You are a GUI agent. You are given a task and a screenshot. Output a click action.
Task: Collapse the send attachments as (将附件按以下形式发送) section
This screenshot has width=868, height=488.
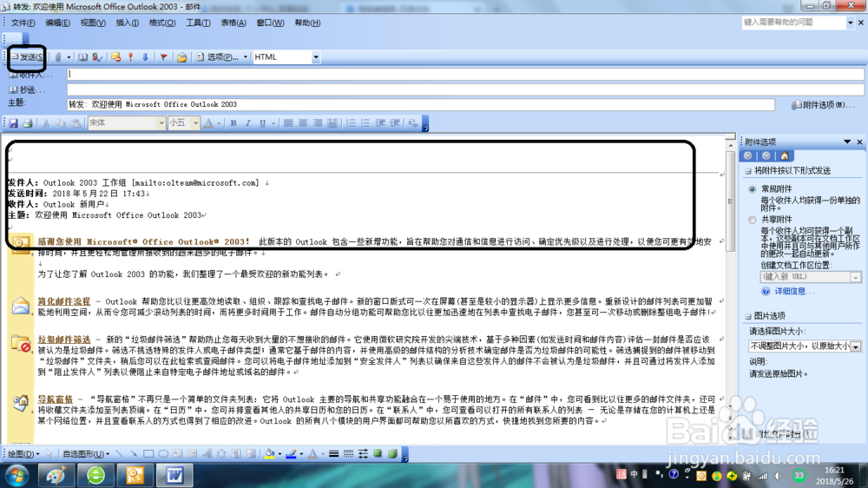coord(748,170)
